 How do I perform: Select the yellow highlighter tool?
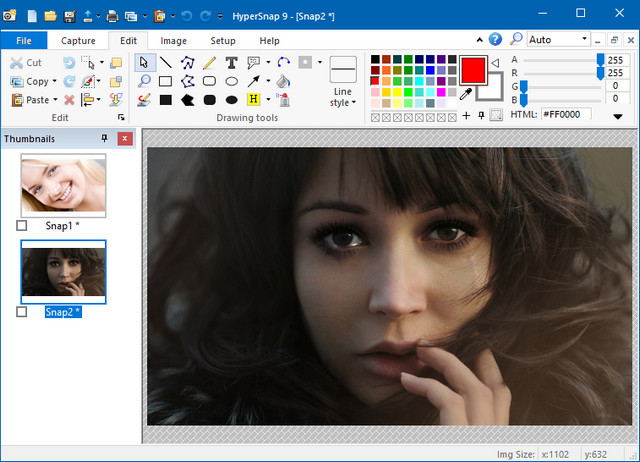pos(253,100)
